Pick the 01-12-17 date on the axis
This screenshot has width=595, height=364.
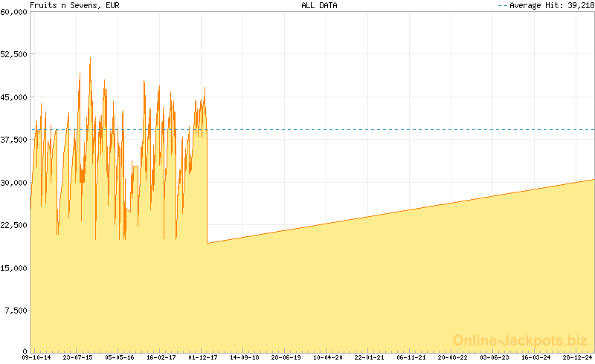click(203, 357)
